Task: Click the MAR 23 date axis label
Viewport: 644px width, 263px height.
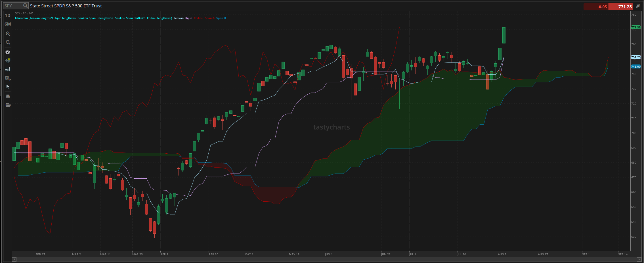Action: (x=137, y=254)
